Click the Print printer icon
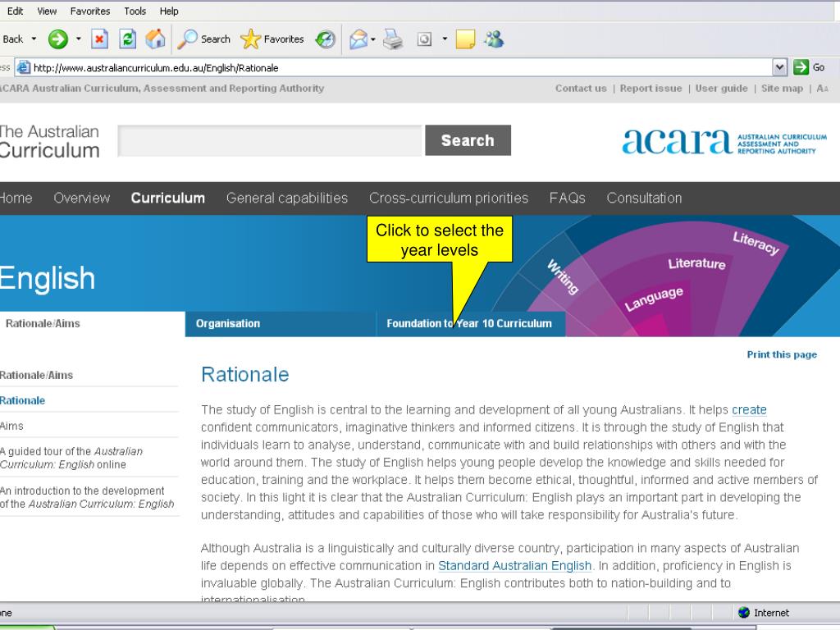Viewport: 840px width, 630px height. [393, 39]
